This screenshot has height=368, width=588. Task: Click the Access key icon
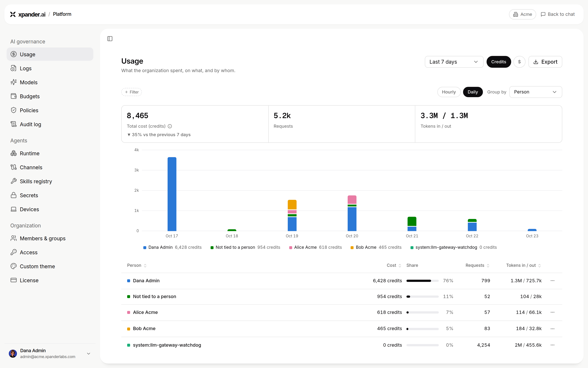click(14, 252)
